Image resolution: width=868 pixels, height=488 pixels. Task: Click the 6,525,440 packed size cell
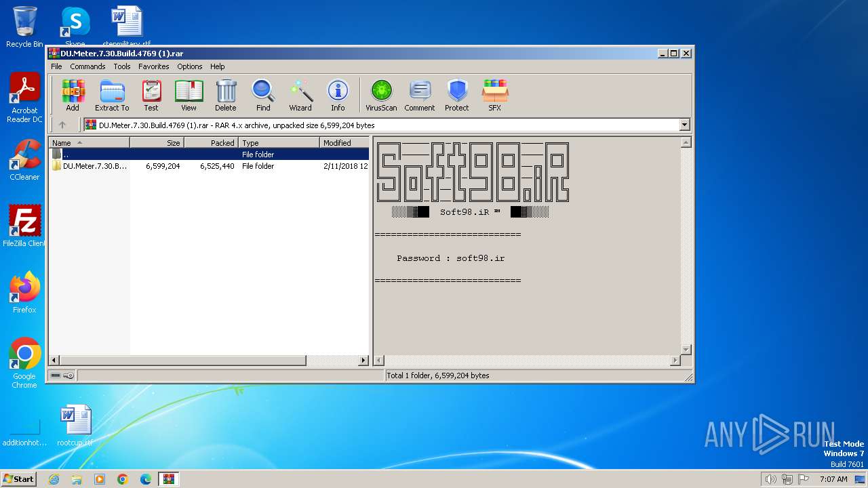(x=217, y=166)
